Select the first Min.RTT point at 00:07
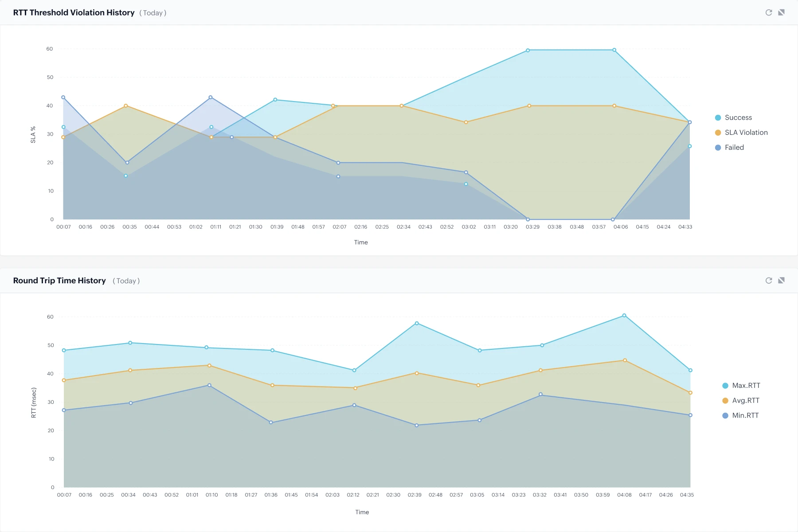This screenshot has height=532, width=798. click(x=64, y=411)
